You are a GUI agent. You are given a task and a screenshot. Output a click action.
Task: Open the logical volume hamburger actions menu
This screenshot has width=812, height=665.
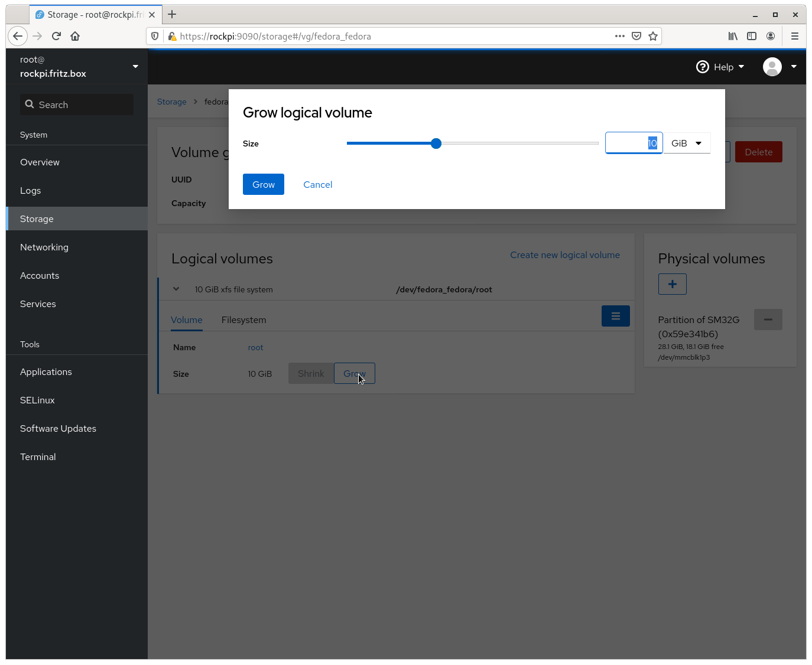[x=616, y=316]
